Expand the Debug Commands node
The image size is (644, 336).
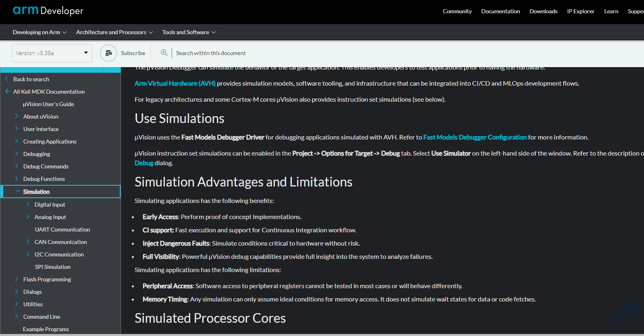click(x=16, y=166)
